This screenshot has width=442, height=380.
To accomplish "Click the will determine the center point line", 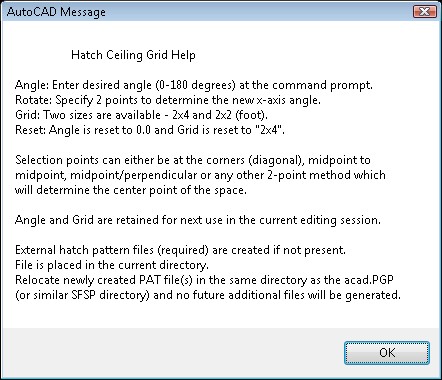I will pos(131,190).
